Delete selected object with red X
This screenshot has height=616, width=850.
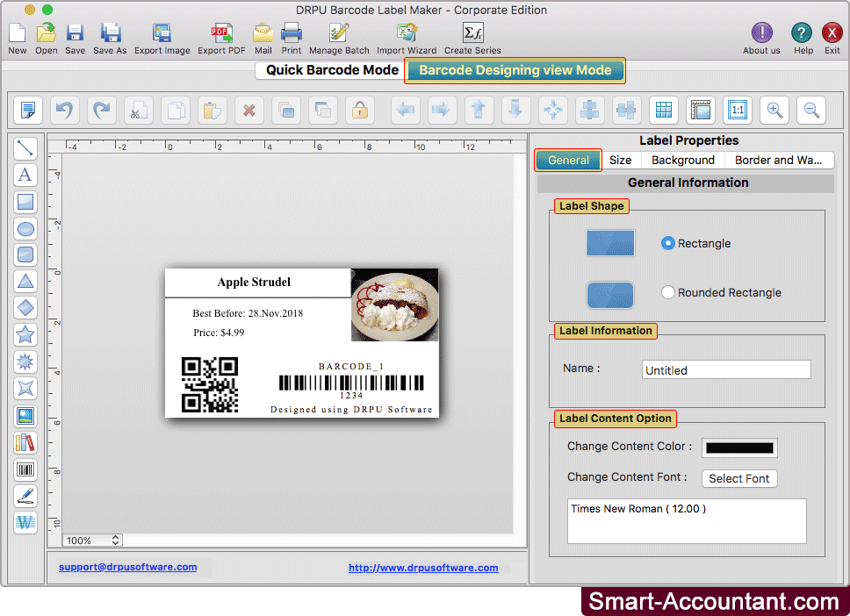[249, 111]
